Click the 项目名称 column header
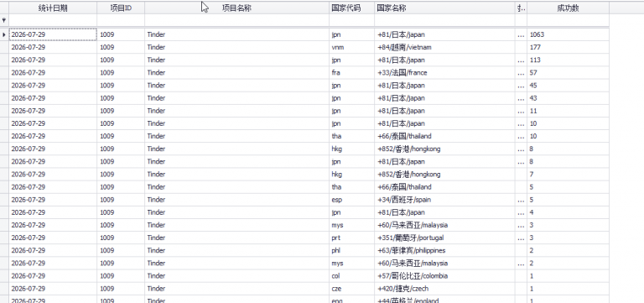Image resolution: width=644 pixels, height=303 pixels. [x=237, y=8]
